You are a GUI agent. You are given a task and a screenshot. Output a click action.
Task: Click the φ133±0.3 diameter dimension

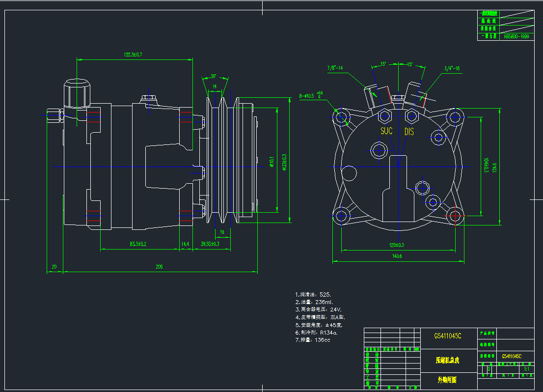(x=284, y=163)
